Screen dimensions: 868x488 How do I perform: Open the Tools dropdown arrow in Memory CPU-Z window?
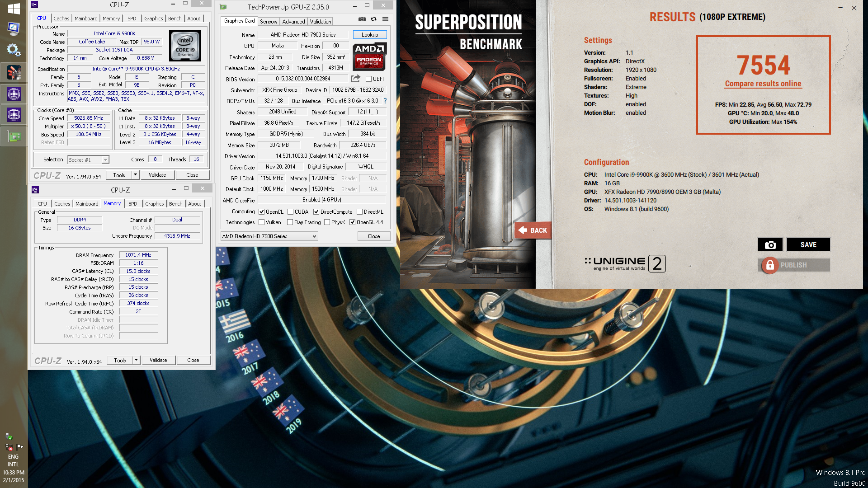pos(136,360)
